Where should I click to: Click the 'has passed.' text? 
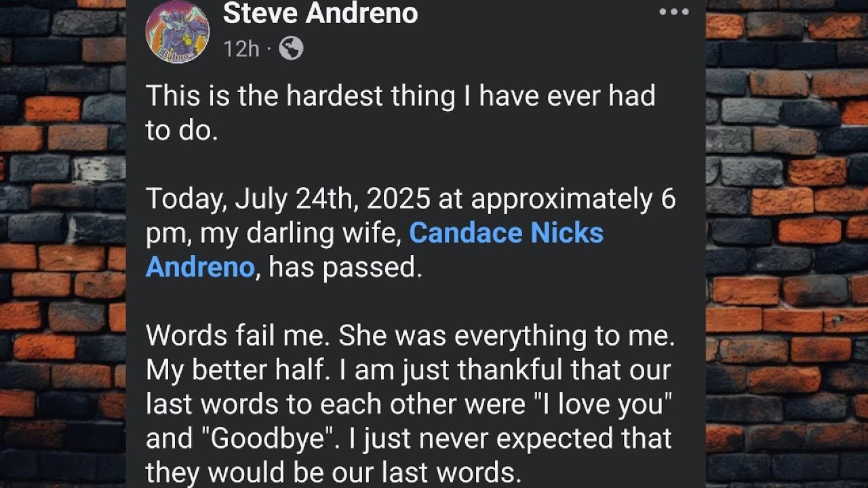pyautogui.click(x=345, y=268)
